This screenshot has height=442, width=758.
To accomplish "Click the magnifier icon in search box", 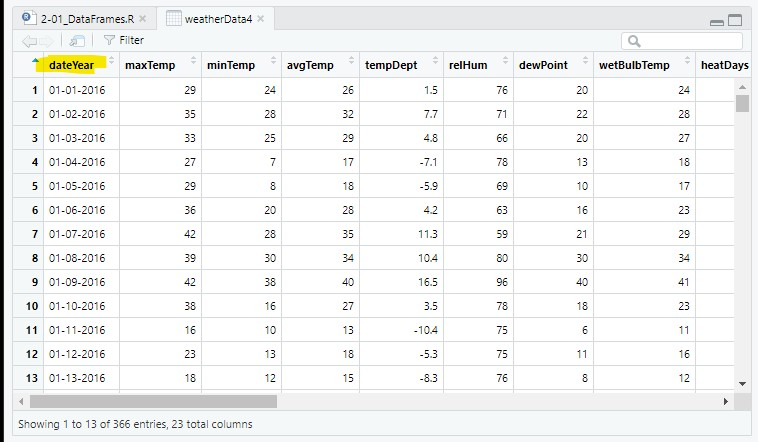I will coord(634,42).
